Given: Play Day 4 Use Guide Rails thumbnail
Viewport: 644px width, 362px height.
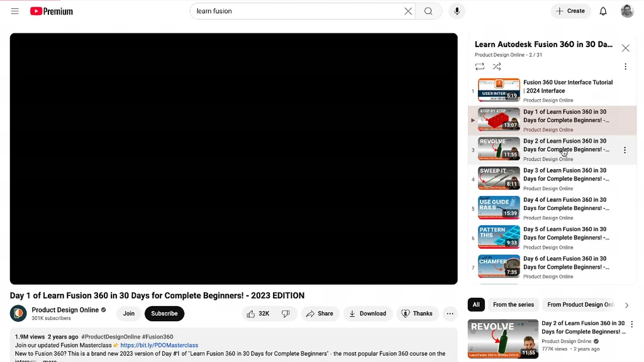Looking at the screenshot, I should 499,207.
